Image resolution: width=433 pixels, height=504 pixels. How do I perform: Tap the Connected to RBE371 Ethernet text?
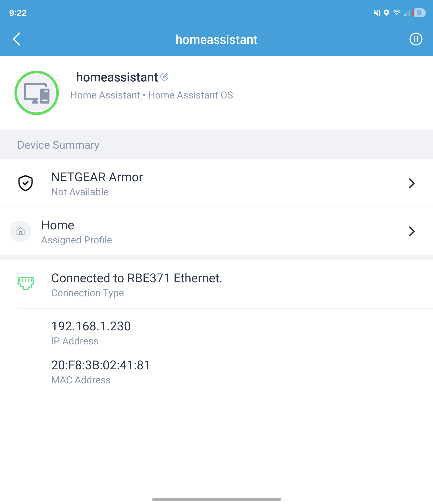click(137, 278)
